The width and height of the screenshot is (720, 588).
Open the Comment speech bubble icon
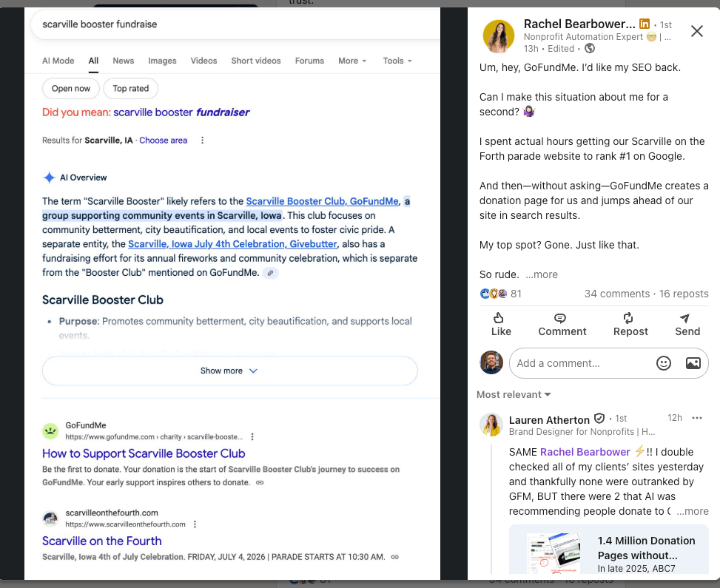[x=561, y=319]
